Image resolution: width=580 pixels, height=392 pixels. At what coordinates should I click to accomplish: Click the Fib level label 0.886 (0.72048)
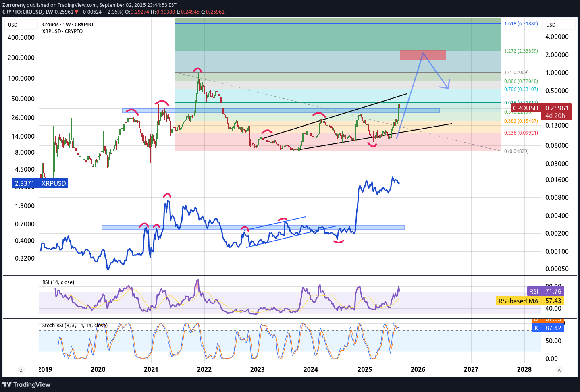(x=521, y=81)
